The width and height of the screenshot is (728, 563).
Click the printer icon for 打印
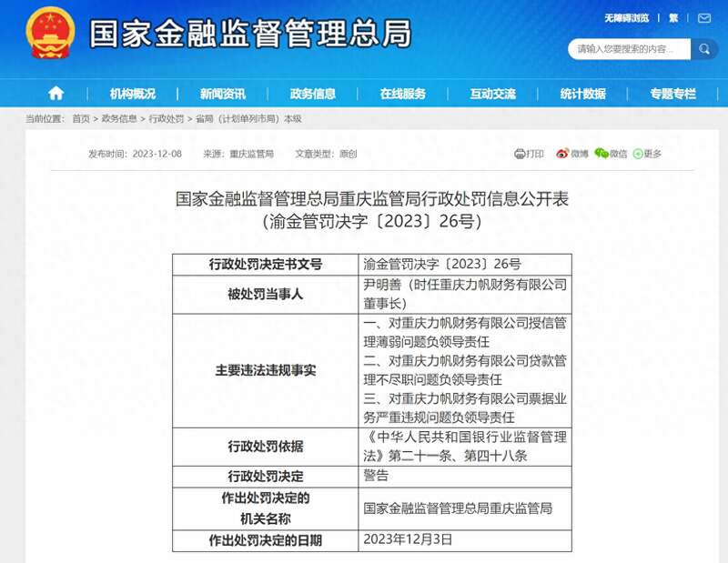click(x=520, y=154)
